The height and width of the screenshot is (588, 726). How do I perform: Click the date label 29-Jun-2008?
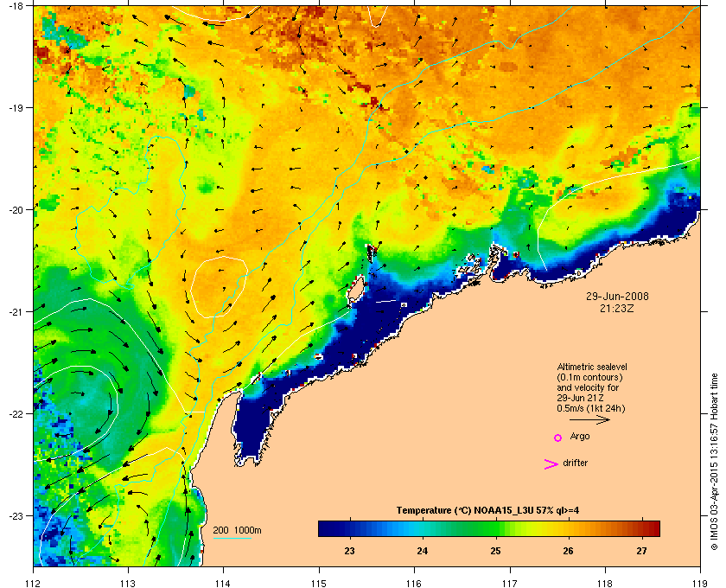pyautogui.click(x=617, y=296)
